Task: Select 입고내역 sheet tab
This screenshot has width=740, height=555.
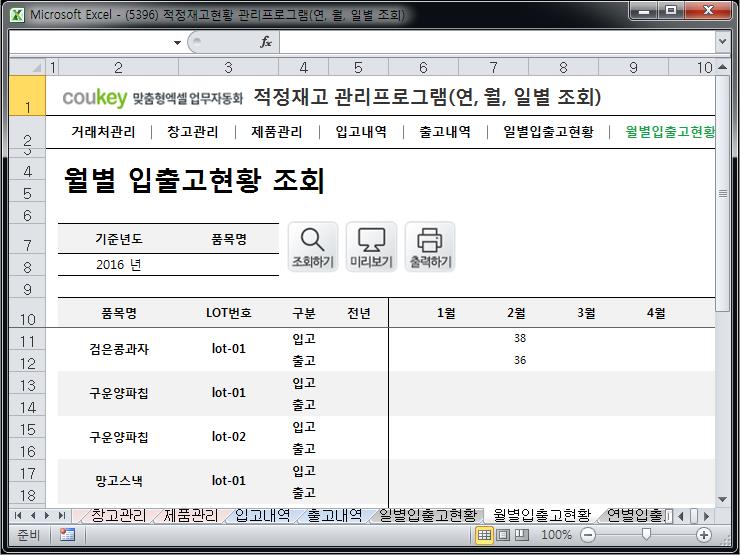Action: (x=262, y=515)
